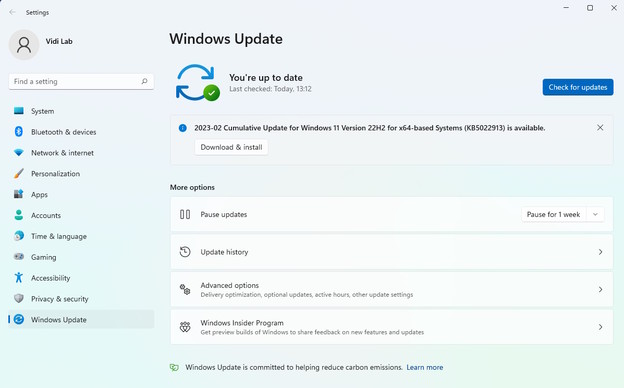The image size is (624, 388).
Task: Open the Gaming settings label
Action: click(x=44, y=257)
